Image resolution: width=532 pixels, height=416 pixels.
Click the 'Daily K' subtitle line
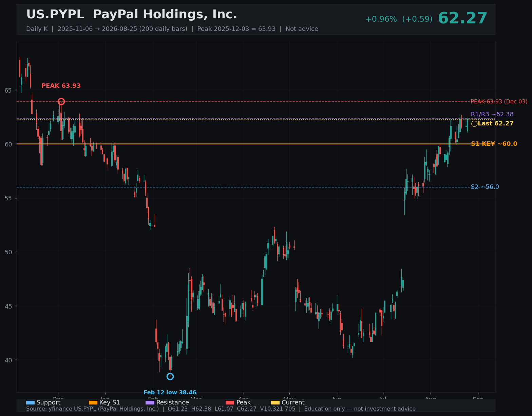tap(172, 29)
